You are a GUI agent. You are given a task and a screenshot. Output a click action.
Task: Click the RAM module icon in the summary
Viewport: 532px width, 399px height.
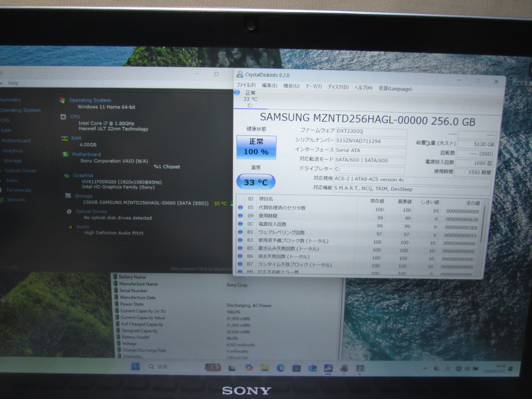(x=65, y=138)
